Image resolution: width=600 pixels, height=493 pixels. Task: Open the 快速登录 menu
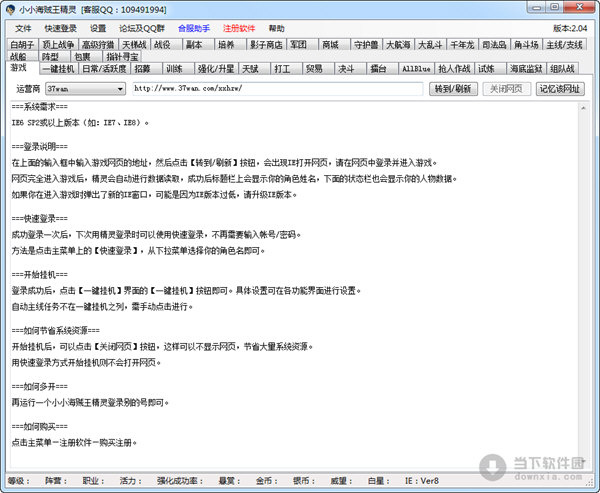click(60, 29)
